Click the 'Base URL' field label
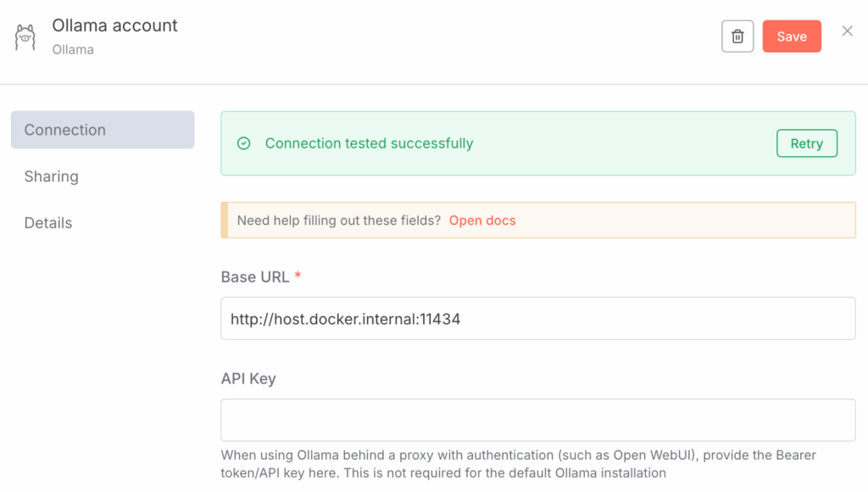Image resolution: width=868 pixels, height=492 pixels. (x=254, y=277)
